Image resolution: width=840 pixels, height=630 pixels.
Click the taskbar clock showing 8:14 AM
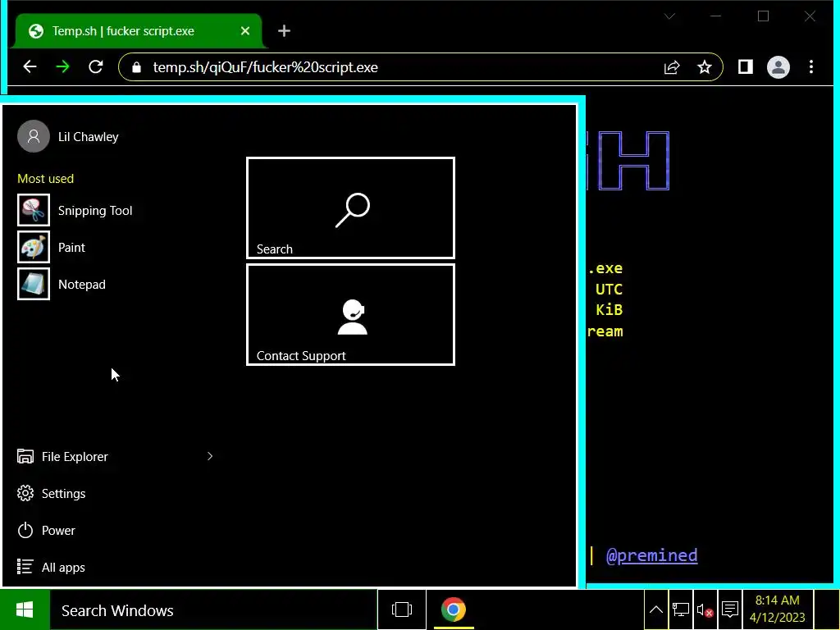click(778, 609)
